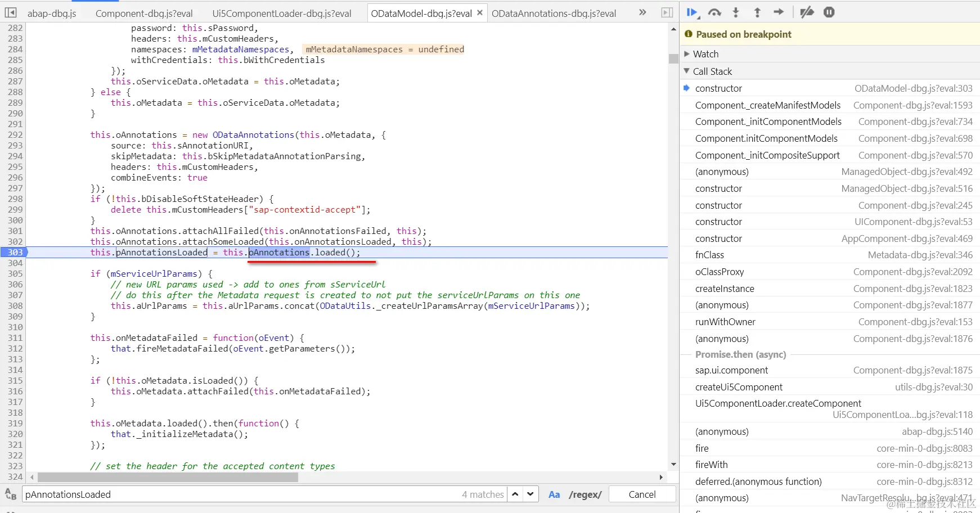Click the vertical editor scrollbar thumb
The height and width of the screenshot is (513, 980).
click(x=673, y=58)
